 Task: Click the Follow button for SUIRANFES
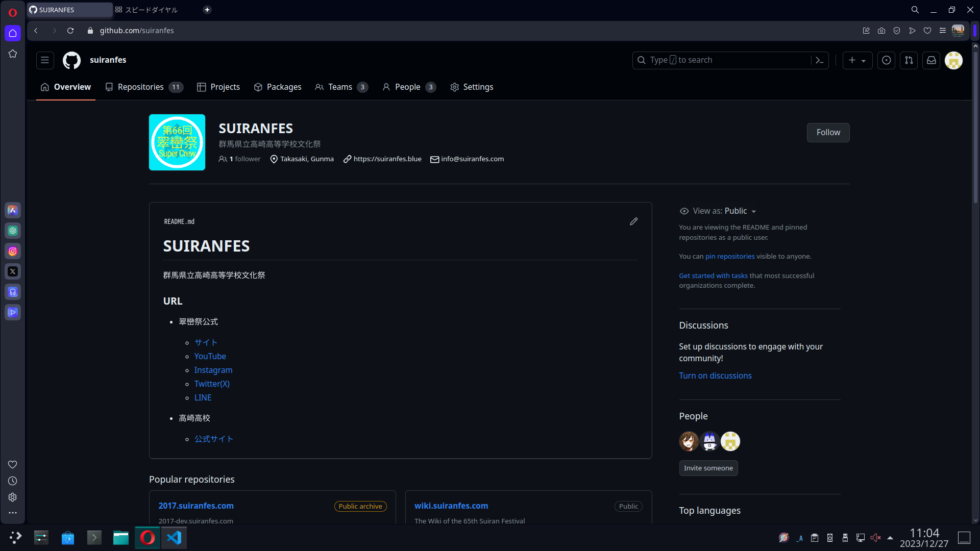pyautogui.click(x=828, y=132)
